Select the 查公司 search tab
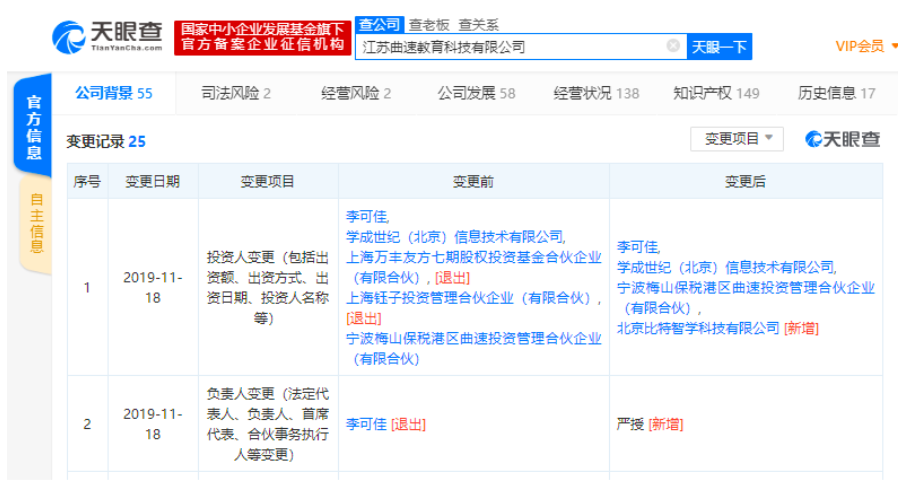Viewport: 898px width, 482px height. pos(380,25)
